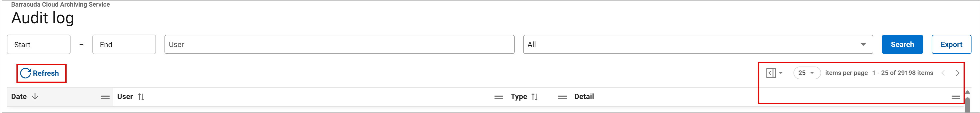Image resolution: width=980 pixels, height=113 pixels.
Task: Click the User column drag handle
Action: (498, 97)
